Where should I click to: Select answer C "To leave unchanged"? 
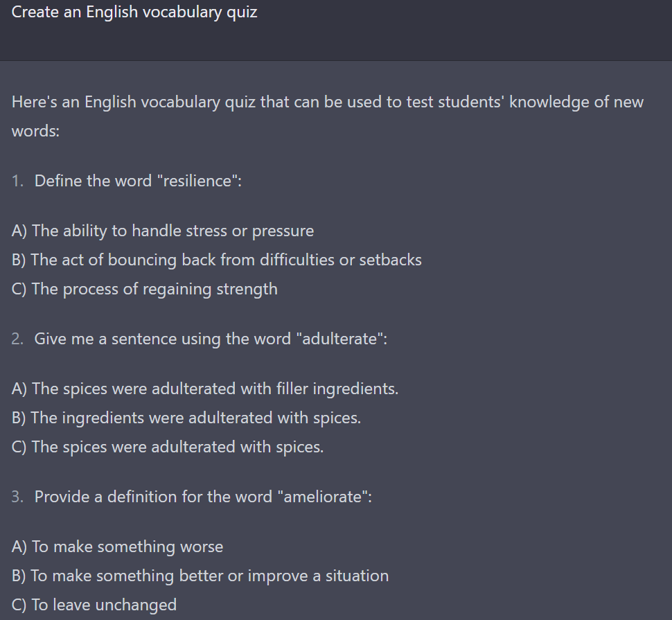[94, 605]
